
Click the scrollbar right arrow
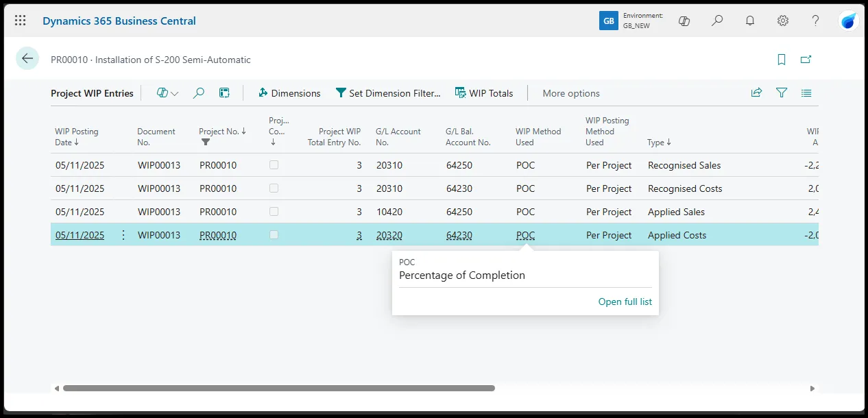coord(812,388)
